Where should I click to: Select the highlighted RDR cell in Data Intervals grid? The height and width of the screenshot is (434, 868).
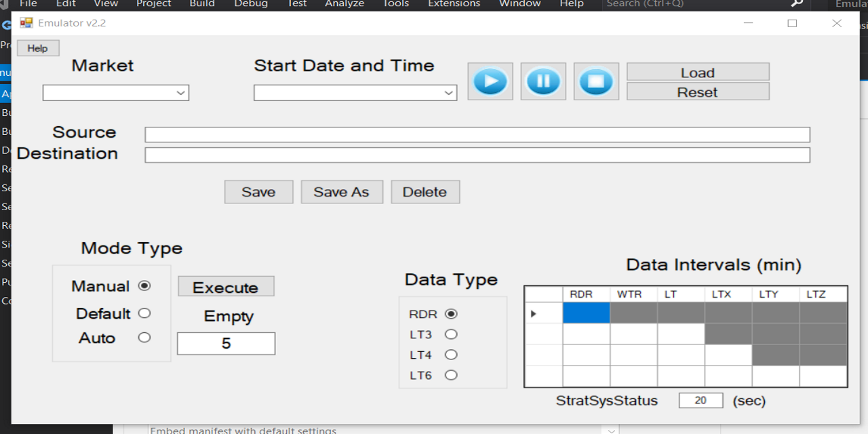pos(586,313)
